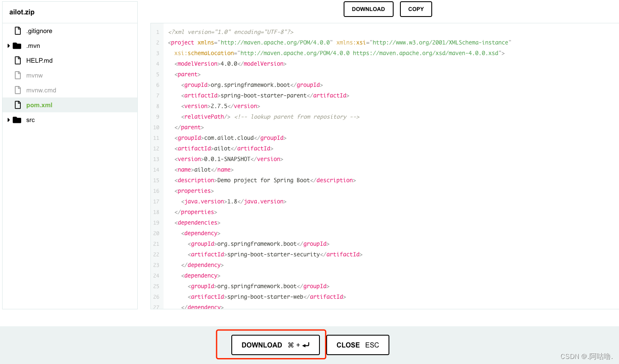Screen dimensions: 619x364
Task: Select mvnw.cmd in the file tree
Action: click(41, 90)
